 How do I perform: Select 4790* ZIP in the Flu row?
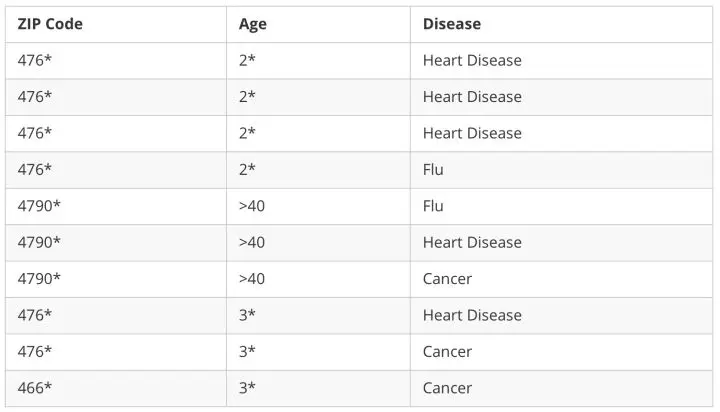point(39,206)
